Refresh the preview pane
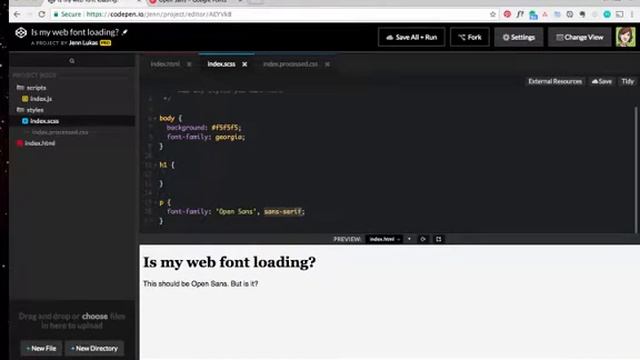The height and width of the screenshot is (360, 640). pyautogui.click(x=423, y=239)
